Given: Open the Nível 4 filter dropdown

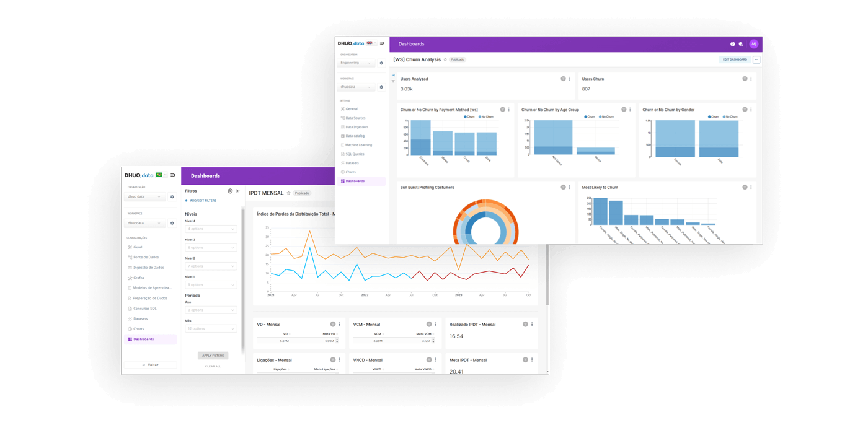Looking at the screenshot, I should 211,229.
